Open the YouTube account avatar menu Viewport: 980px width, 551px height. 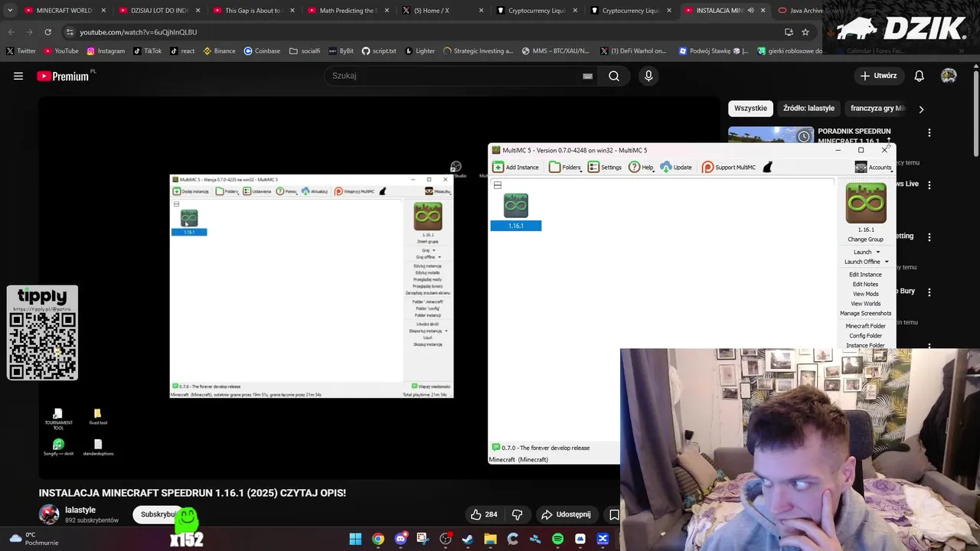(949, 76)
